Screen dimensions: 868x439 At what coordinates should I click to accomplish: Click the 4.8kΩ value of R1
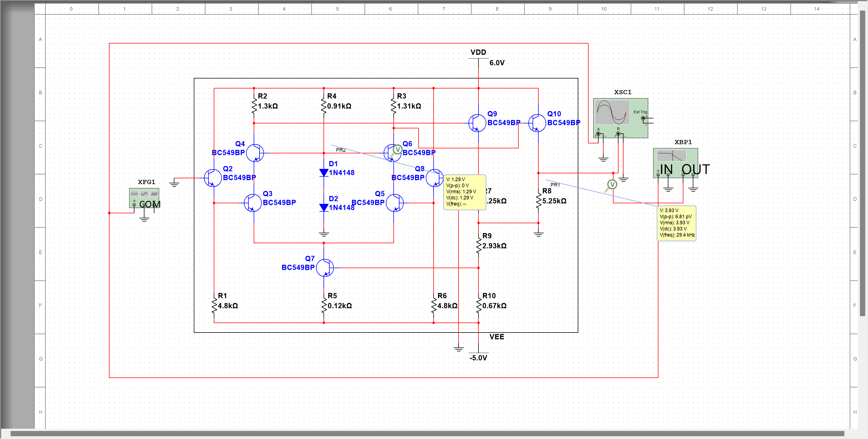click(228, 306)
